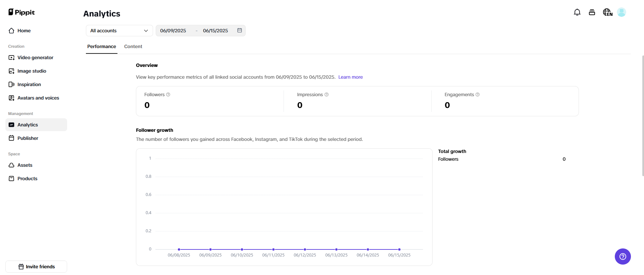The height and width of the screenshot is (275, 644).
Task: Click the 06/15/2025 chart data point
Action: [399, 249]
